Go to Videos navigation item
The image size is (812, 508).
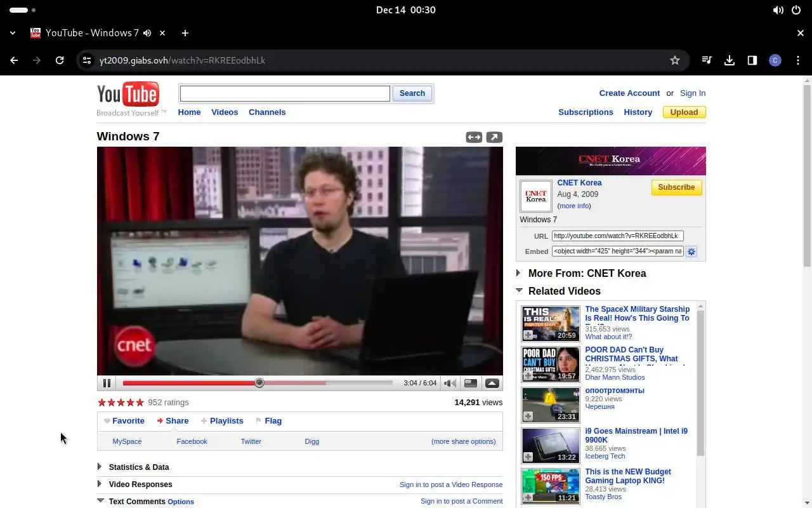pos(225,112)
